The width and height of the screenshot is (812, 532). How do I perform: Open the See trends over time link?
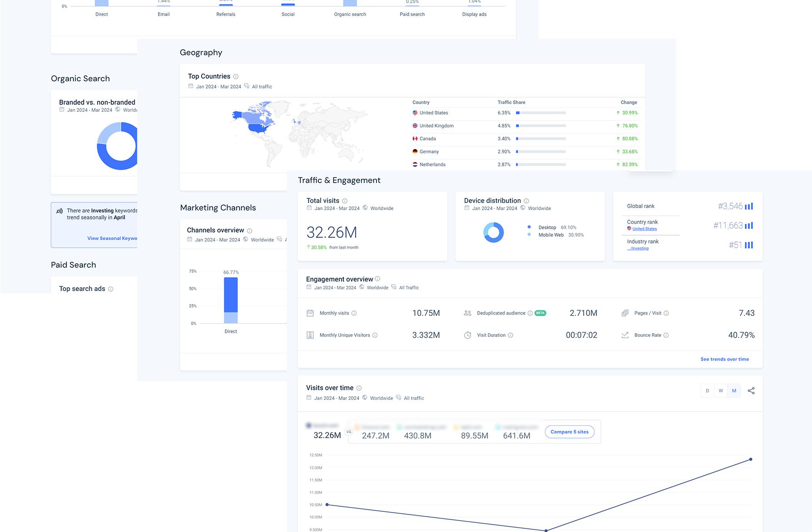click(725, 359)
